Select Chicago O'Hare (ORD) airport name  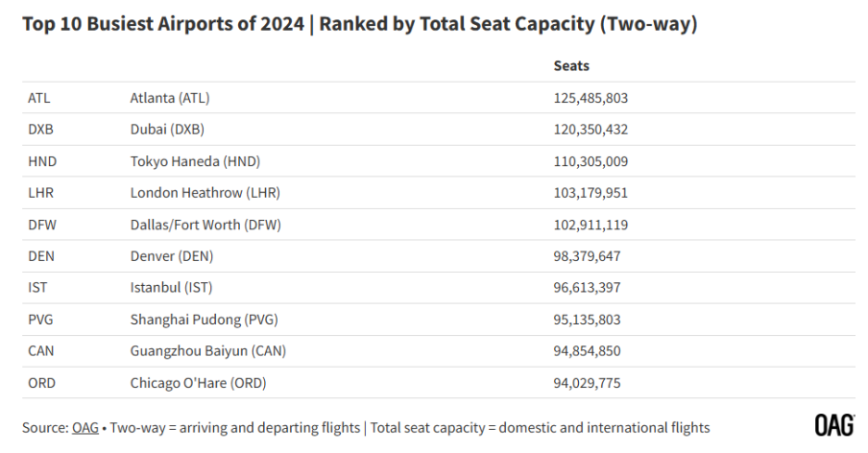[x=198, y=383]
